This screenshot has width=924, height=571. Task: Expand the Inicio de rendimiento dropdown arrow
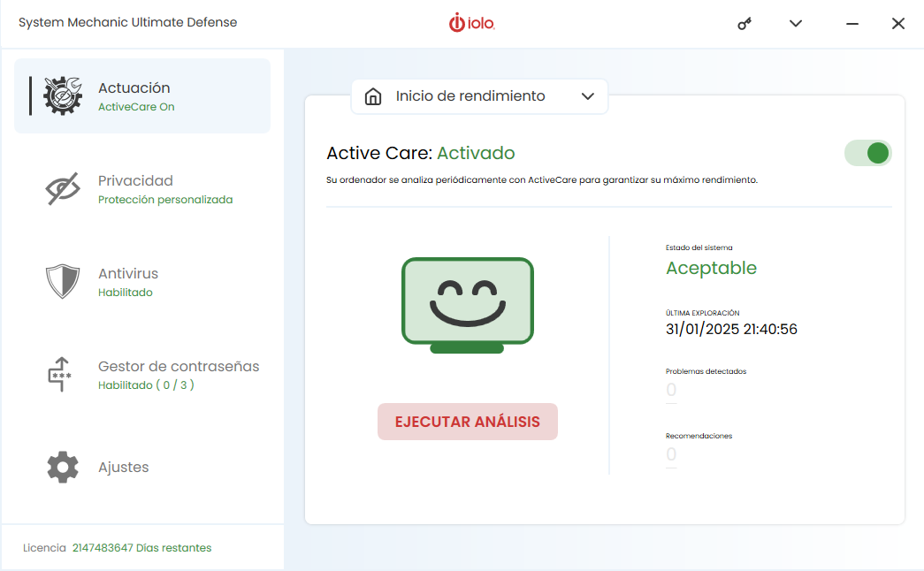click(x=587, y=96)
